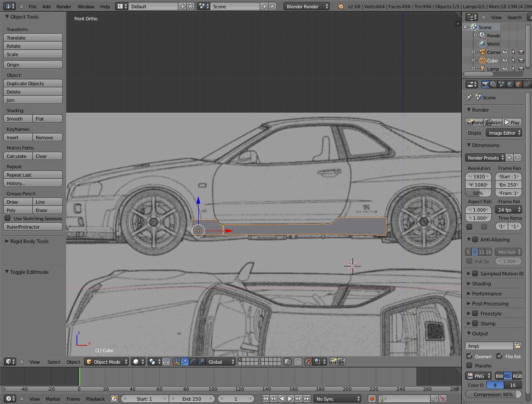Enable the record auto-keyframe button

pos(372,399)
